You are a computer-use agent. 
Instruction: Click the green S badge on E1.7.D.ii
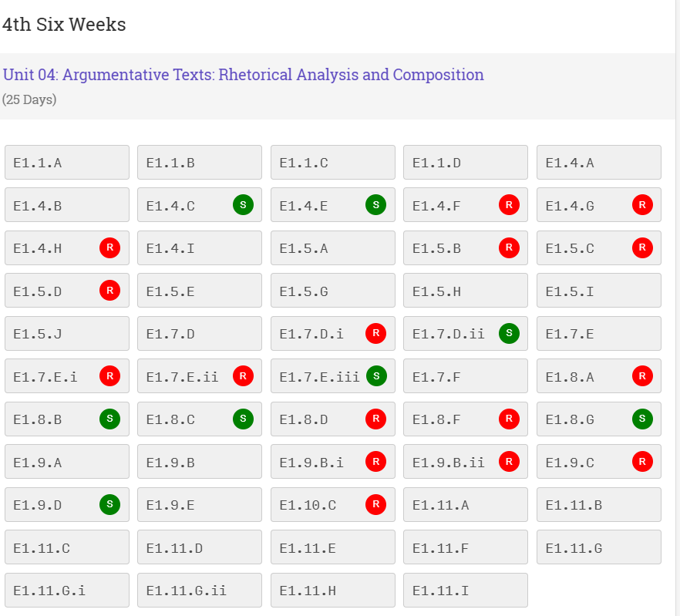509,334
